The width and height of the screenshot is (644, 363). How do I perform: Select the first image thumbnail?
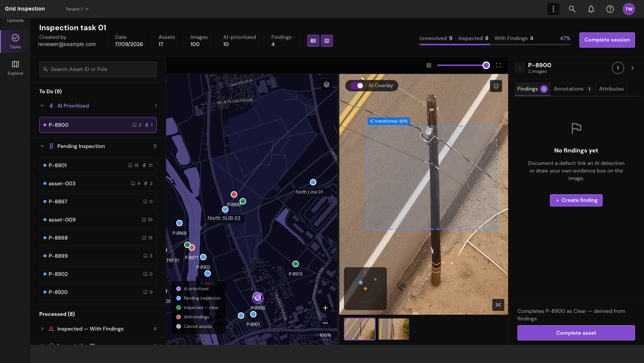point(359,329)
